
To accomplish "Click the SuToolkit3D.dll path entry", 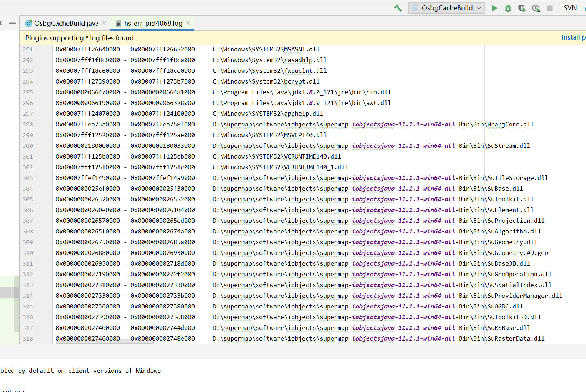I will coord(377,317).
